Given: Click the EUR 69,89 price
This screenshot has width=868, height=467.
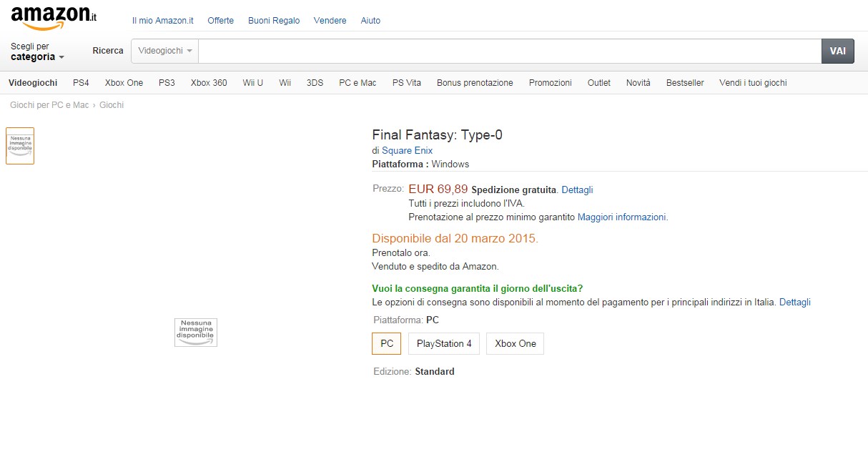Looking at the screenshot, I should [438, 190].
